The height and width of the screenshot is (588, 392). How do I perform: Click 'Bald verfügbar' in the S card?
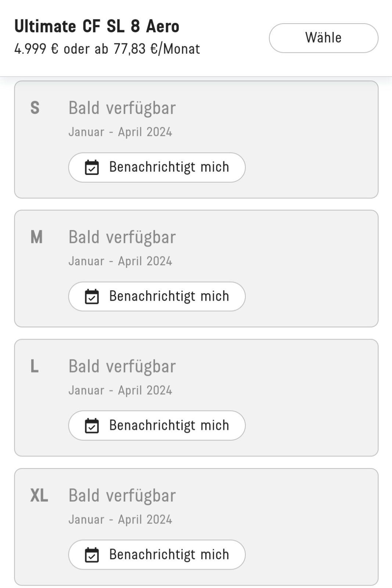[122, 108]
